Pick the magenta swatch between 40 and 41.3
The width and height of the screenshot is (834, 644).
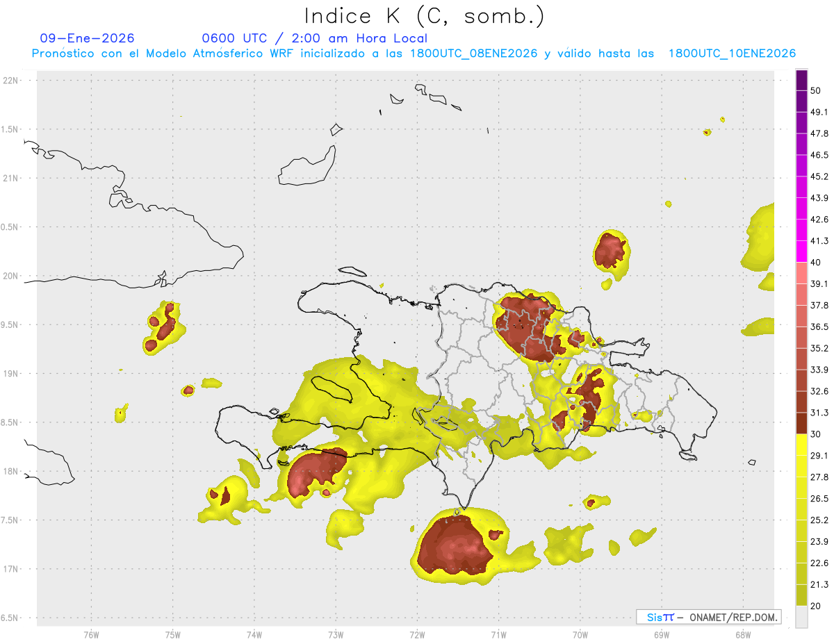point(801,251)
